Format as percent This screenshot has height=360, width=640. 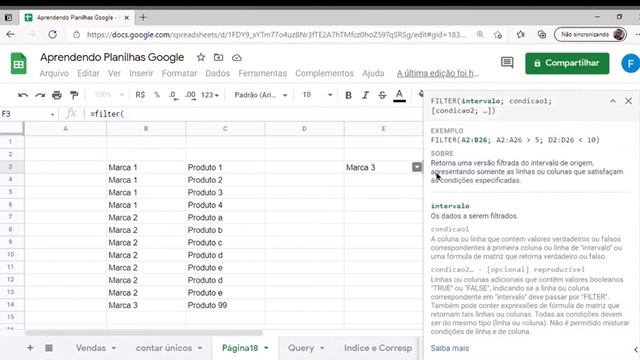[157, 95]
